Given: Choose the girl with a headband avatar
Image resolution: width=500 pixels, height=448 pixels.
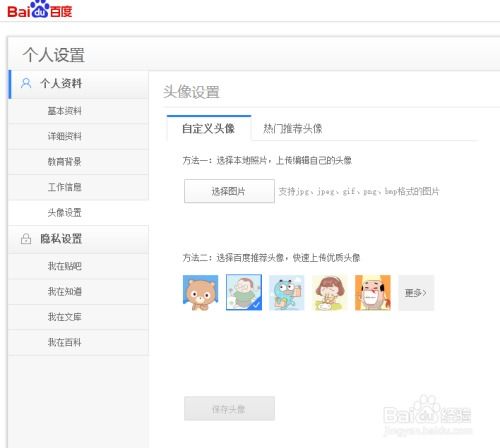Looking at the screenshot, I should pyautogui.click(x=330, y=293).
